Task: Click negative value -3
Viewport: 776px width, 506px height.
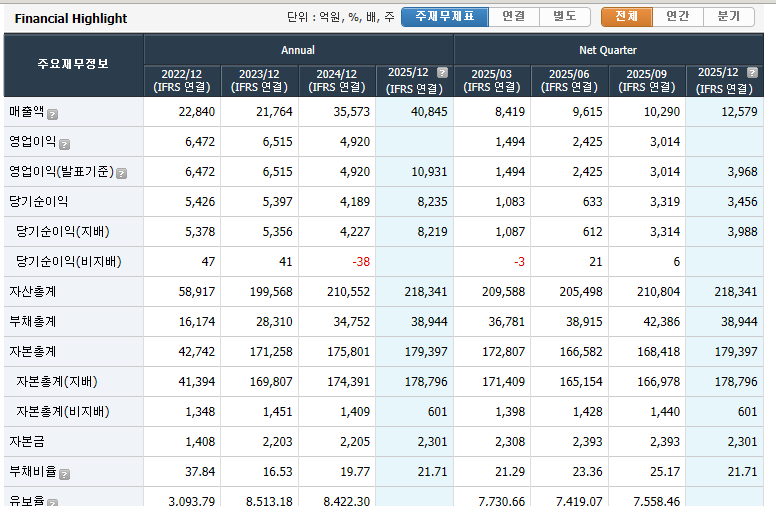Action: (x=519, y=262)
